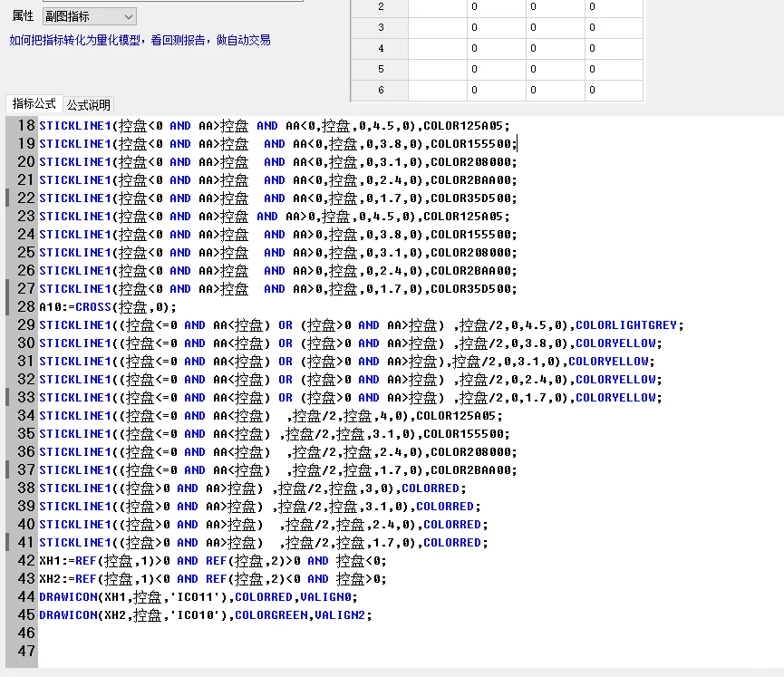
Task: Click line number 23 in gutter
Action: click(x=26, y=216)
